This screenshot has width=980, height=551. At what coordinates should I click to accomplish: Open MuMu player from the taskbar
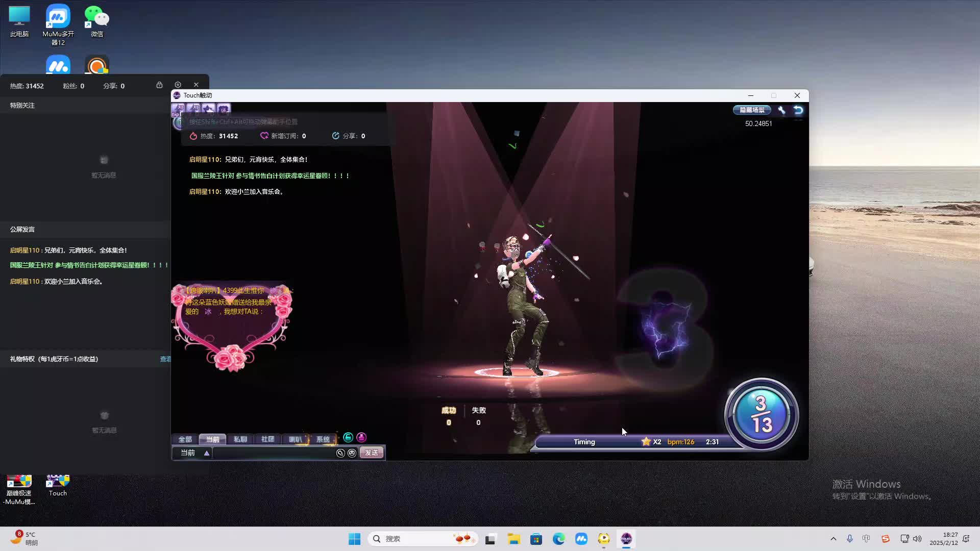(x=581, y=539)
